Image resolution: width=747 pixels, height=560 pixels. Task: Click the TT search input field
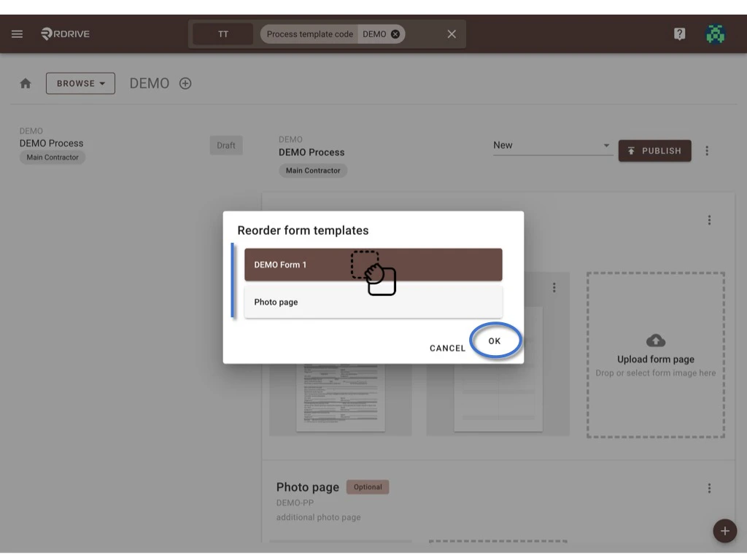(x=222, y=34)
